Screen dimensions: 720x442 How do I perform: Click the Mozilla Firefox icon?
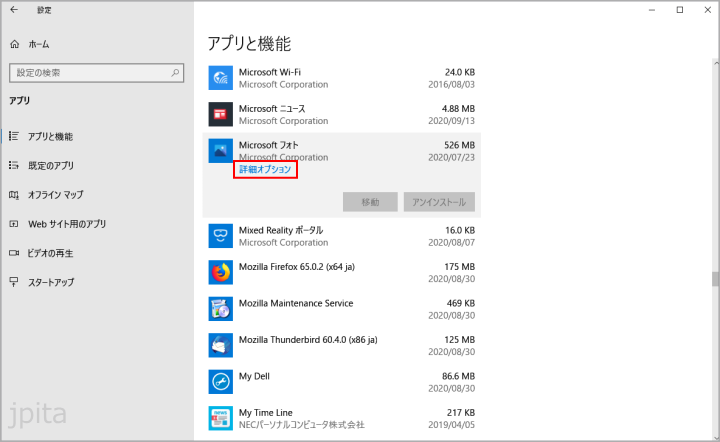click(x=220, y=272)
